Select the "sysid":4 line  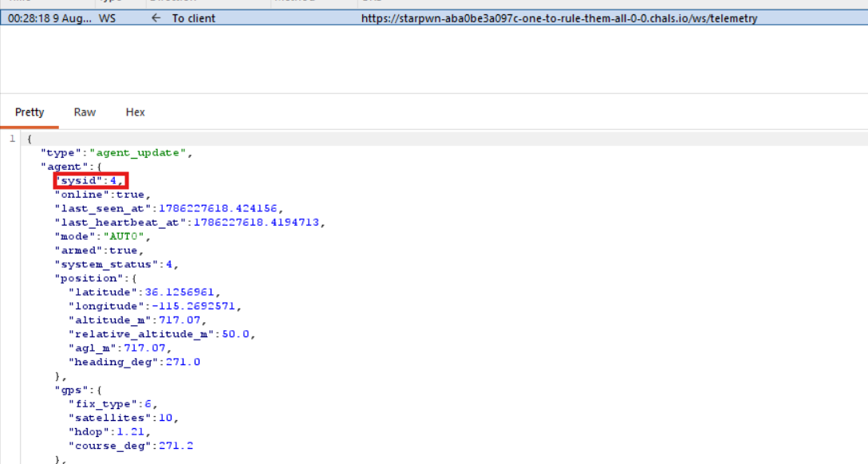[89, 180]
